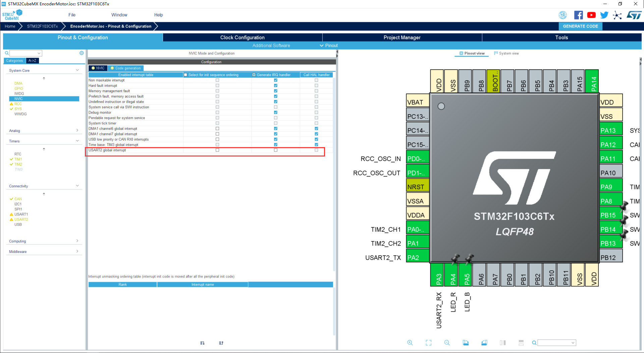
Task: Click the GENERATE CODE button
Action: coord(580,26)
